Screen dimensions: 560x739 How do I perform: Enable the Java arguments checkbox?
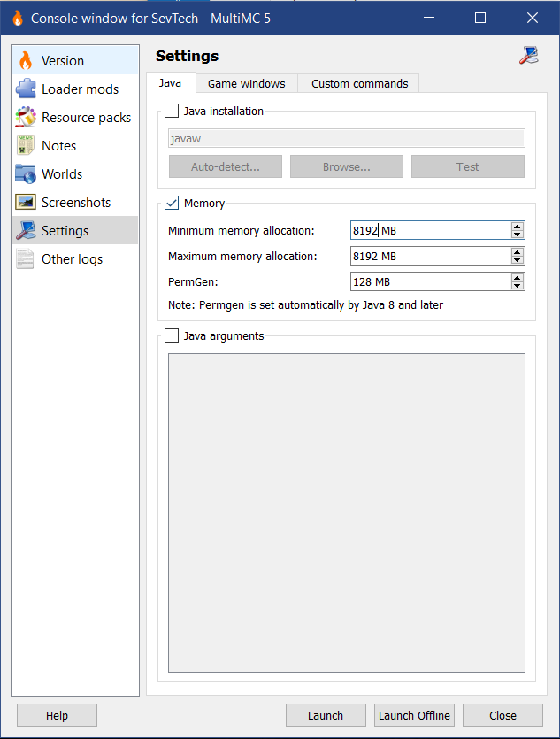coord(172,335)
